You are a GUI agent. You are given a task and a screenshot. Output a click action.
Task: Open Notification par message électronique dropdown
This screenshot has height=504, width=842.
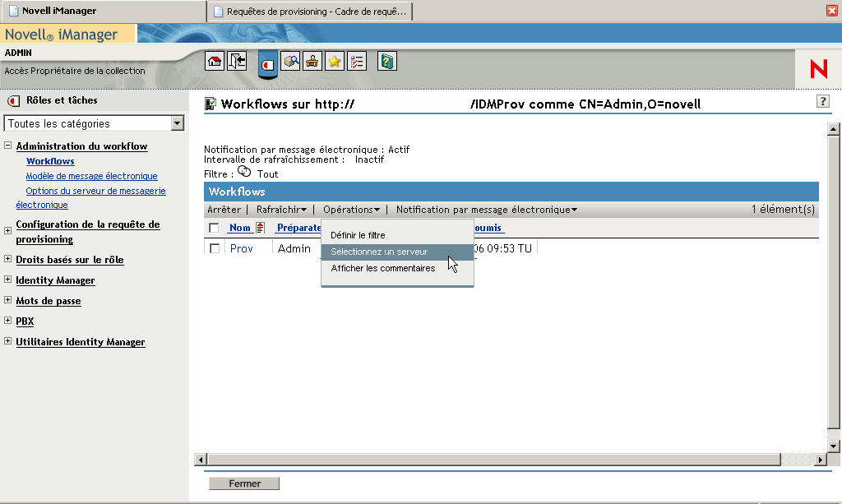click(x=487, y=210)
